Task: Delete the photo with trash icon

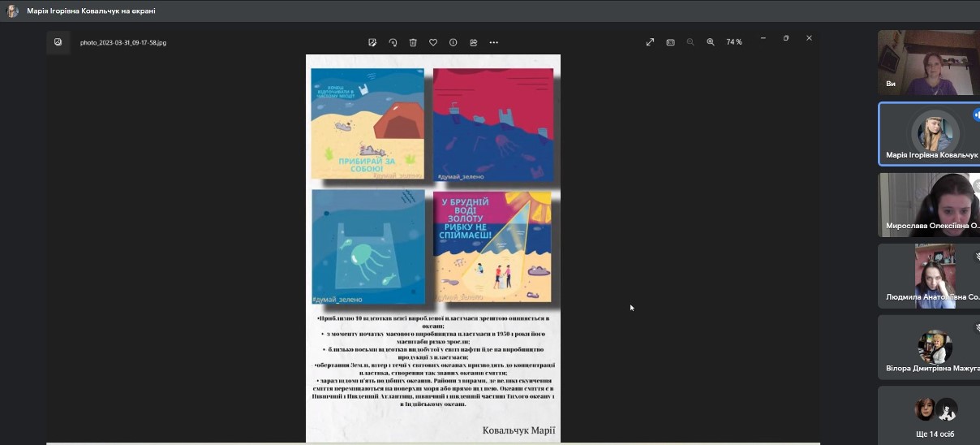Action: (x=413, y=42)
